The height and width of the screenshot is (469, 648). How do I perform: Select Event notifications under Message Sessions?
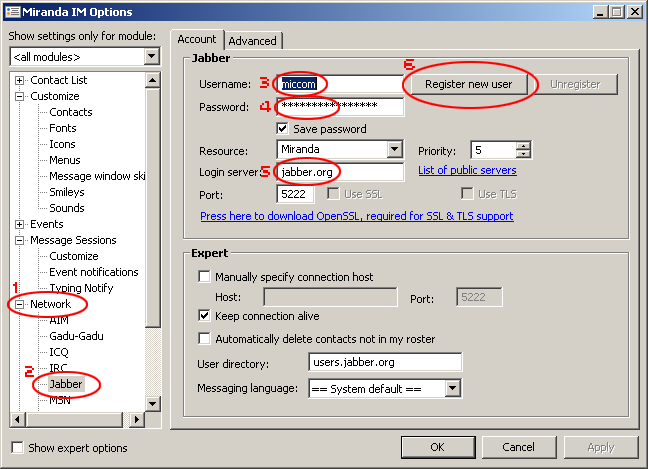(x=94, y=272)
